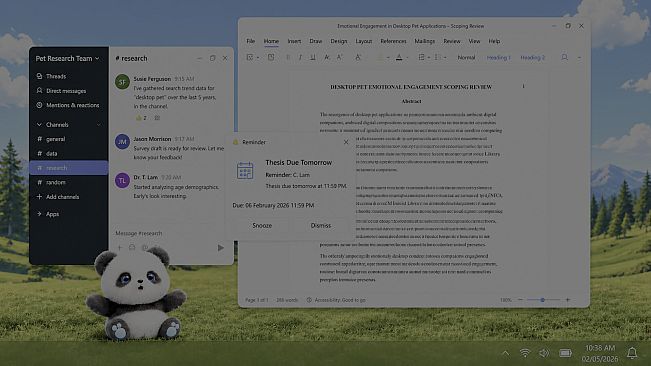Open the Insert ribbon tab
The width and height of the screenshot is (651, 366).
click(294, 41)
